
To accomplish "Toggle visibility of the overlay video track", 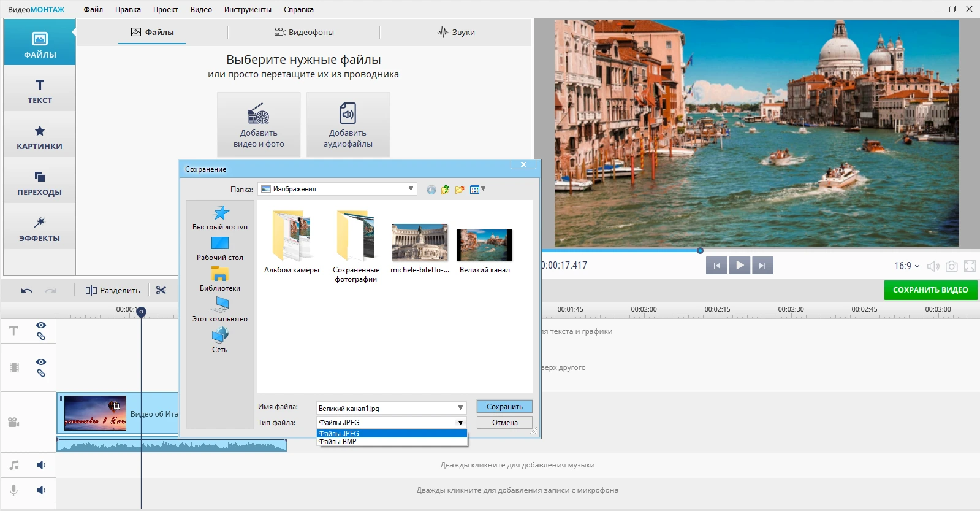I will [41, 362].
